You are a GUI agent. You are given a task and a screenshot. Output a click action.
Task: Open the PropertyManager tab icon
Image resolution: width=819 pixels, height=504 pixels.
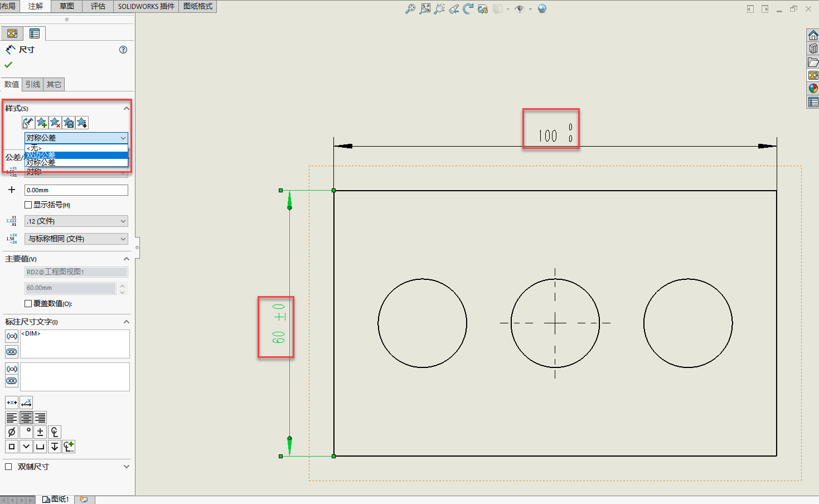click(35, 33)
